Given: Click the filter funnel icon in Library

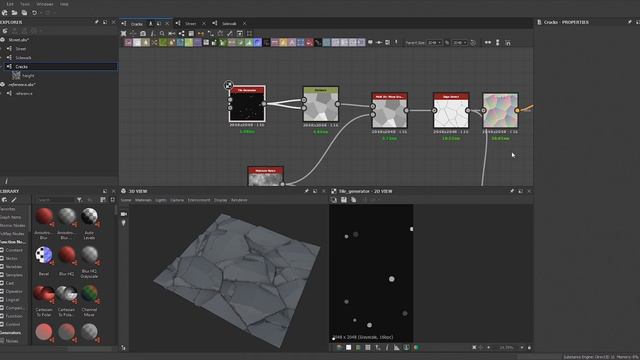Looking at the screenshot, I should click(79, 200).
